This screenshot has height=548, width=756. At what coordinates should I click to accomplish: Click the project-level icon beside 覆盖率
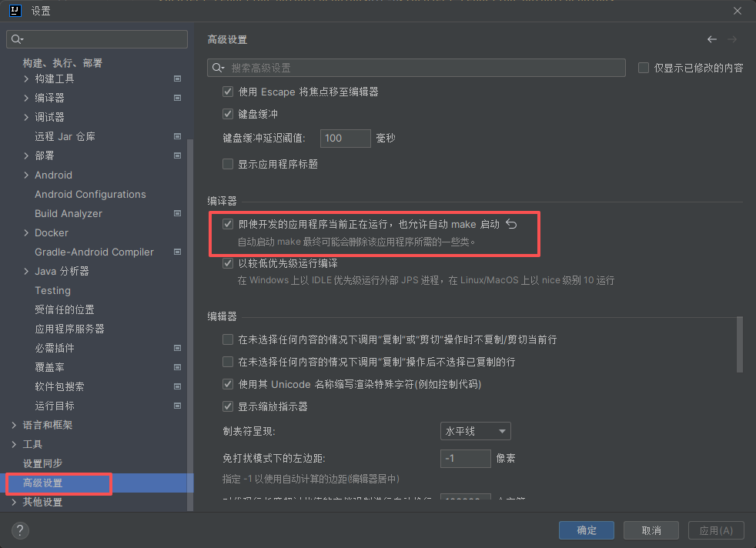point(177,367)
